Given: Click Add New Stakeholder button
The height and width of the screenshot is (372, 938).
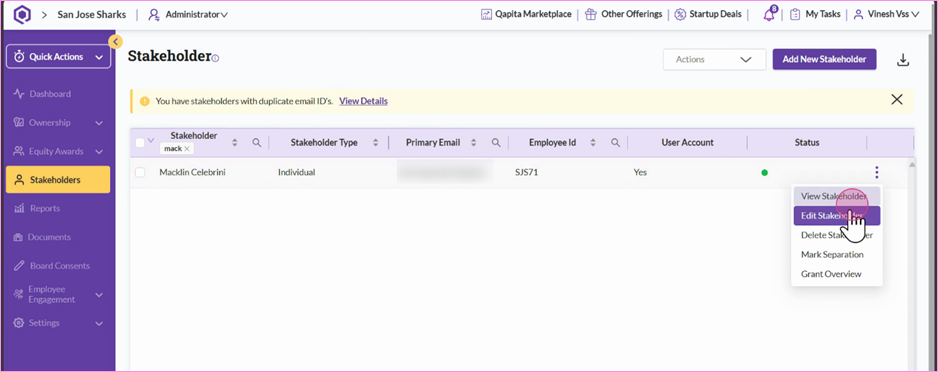Looking at the screenshot, I should tap(824, 59).
